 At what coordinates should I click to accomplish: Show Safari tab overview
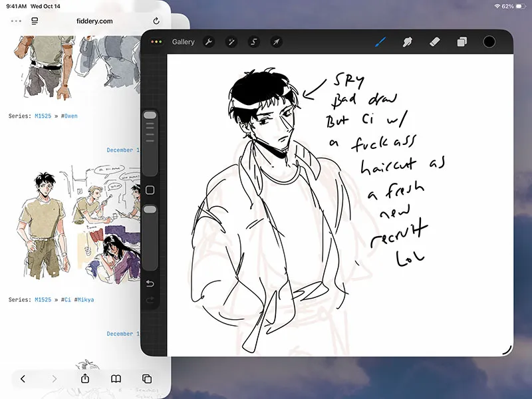point(147,378)
